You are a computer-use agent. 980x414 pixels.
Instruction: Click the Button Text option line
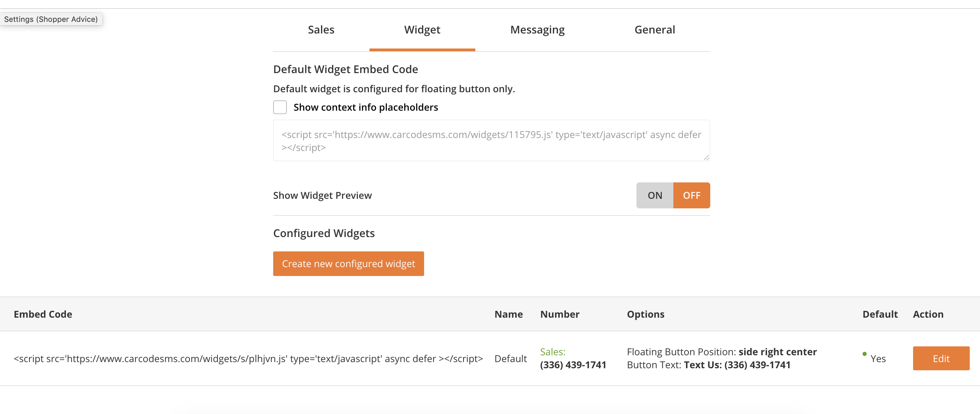pyautogui.click(x=709, y=365)
